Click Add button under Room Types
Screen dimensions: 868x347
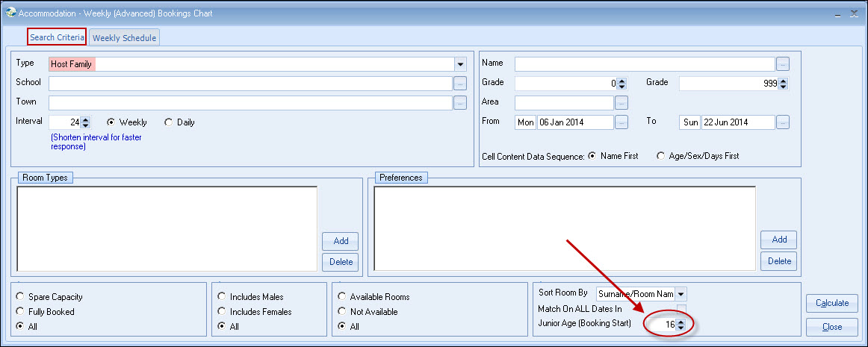(x=341, y=241)
